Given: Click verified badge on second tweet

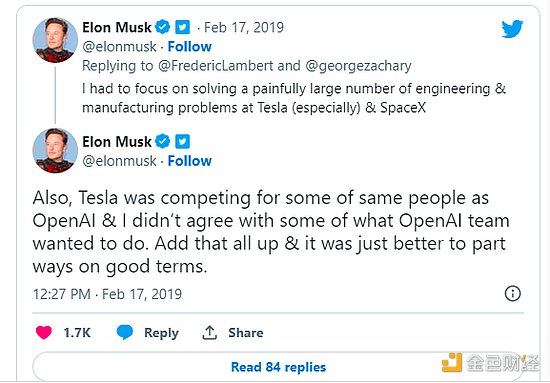Looking at the screenshot, I should coord(162,141).
